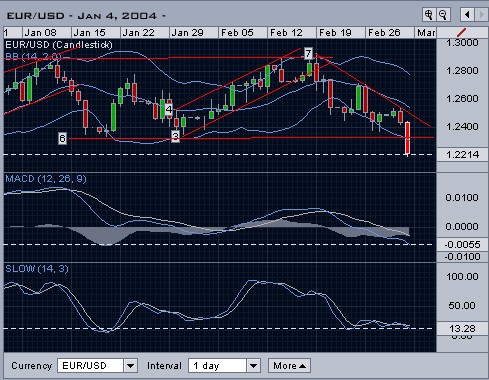Image resolution: width=489 pixels, height=380 pixels.
Task: Click the 50.00 stochastic axis label
Action: pyautogui.click(x=462, y=305)
